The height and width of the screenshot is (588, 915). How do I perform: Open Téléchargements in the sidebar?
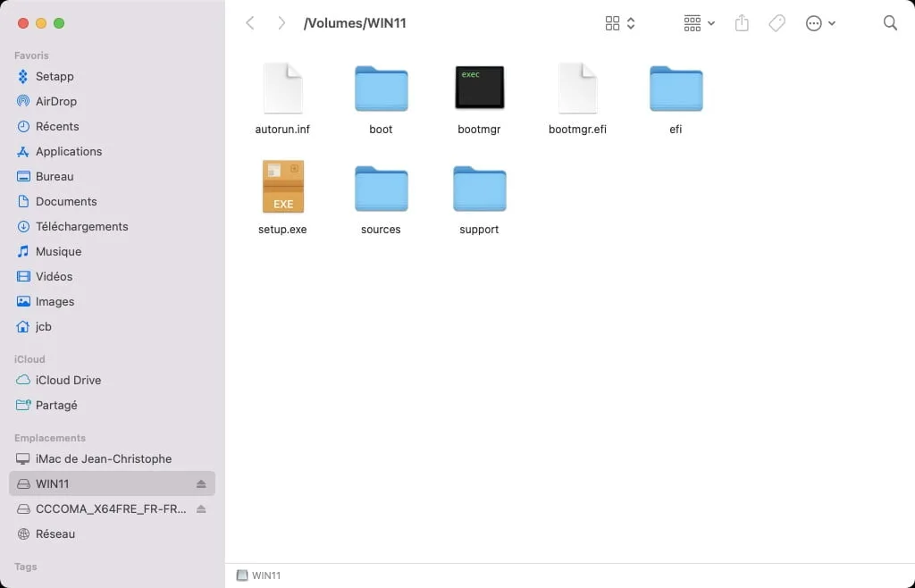[x=112, y=227]
